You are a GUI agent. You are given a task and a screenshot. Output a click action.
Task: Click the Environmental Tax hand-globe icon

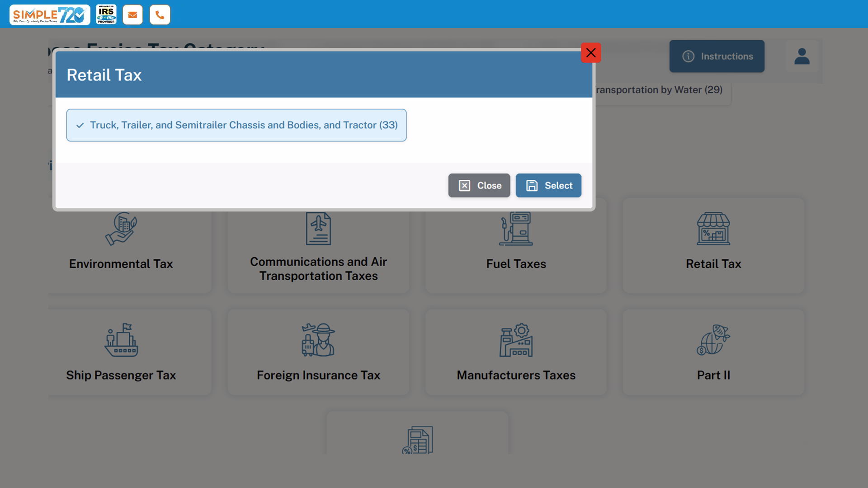[121, 229]
